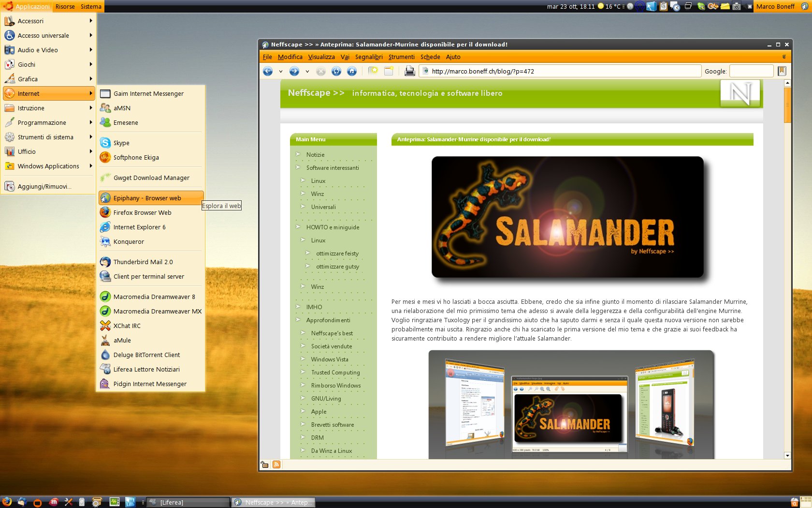Click the tools wrench launcher in panel
Viewport: 812px width, 508px height.
point(69,502)
